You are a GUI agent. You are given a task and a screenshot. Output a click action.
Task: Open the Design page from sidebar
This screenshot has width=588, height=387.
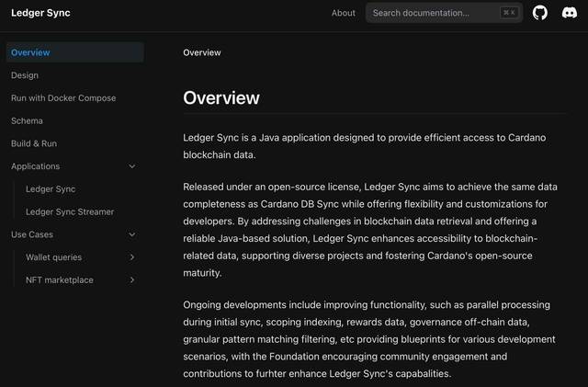pyautogui.click(x=25, y=75)
